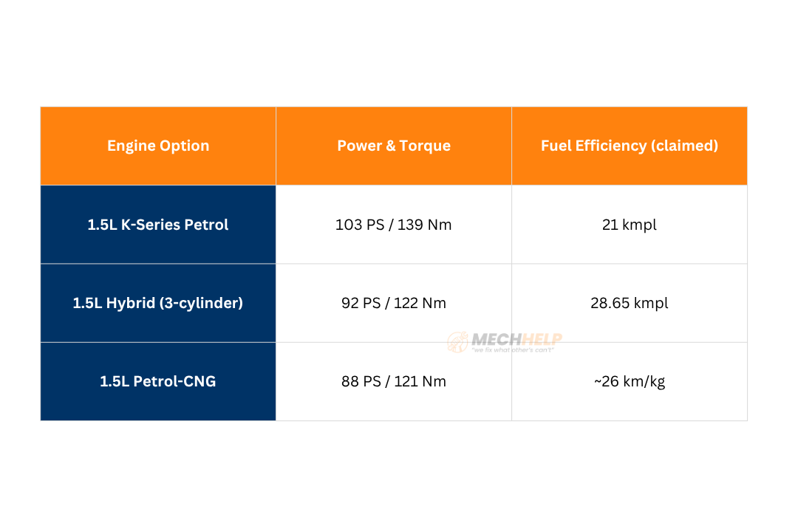Select the 28.65 kmpl efficiency cell
Screen dimensions: 798x532
pyautogui.click(x=630, y=303)
